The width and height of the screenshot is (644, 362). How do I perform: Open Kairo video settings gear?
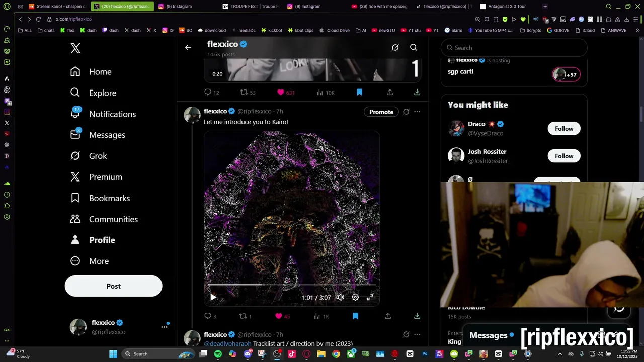click(355, 297)
